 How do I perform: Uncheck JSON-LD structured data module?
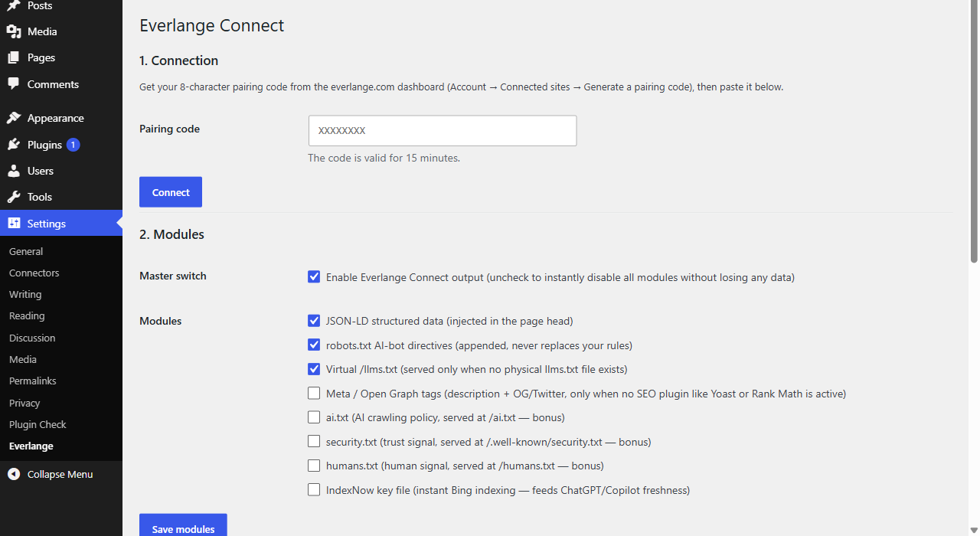click(x=314, y=320)
